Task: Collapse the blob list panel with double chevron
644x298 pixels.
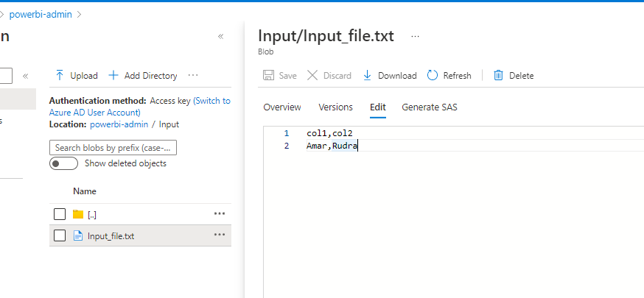Action: click(220, 37)
